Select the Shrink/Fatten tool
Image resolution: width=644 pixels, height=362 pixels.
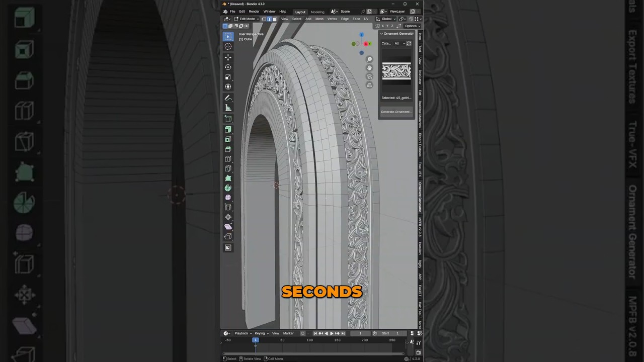coord(228,217)
